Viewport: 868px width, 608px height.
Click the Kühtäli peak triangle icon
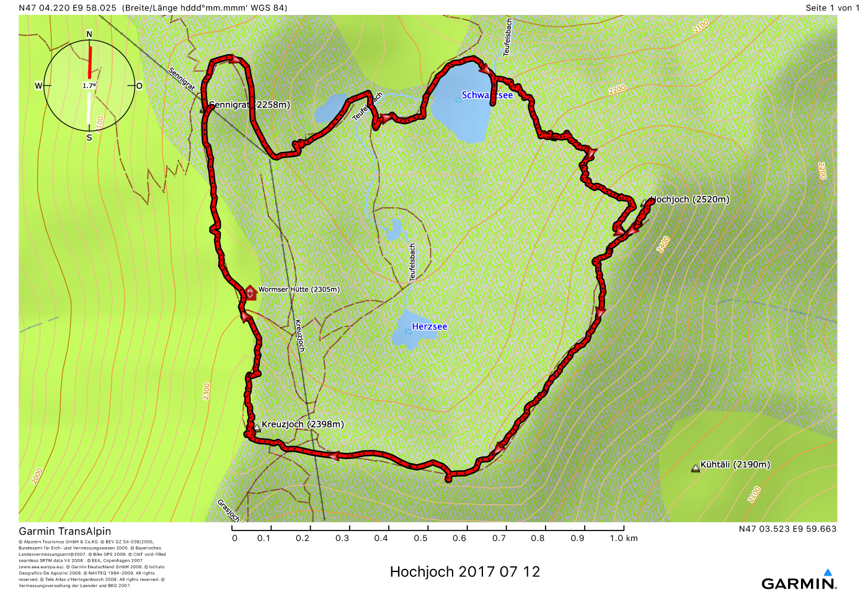(695, 468)
